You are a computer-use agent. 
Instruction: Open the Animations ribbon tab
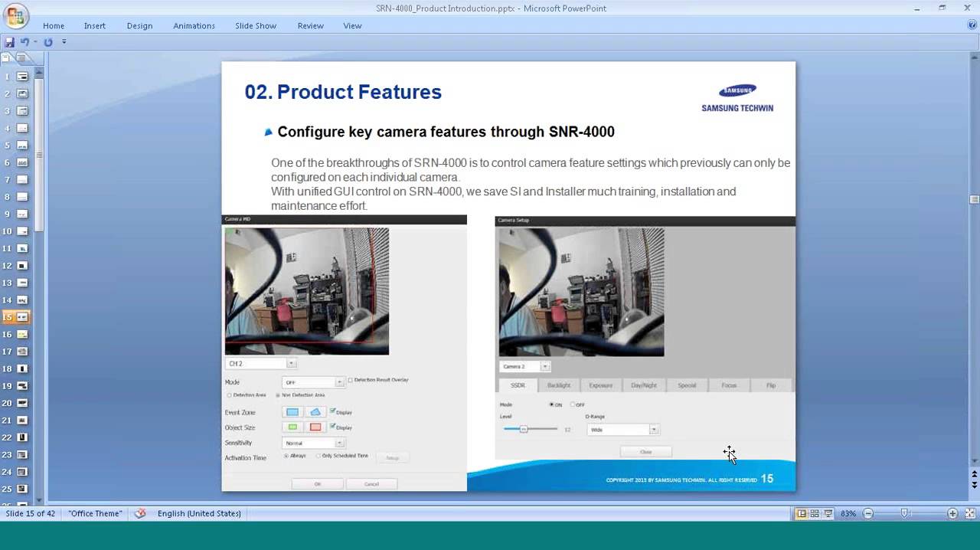(x=194, y=25)
